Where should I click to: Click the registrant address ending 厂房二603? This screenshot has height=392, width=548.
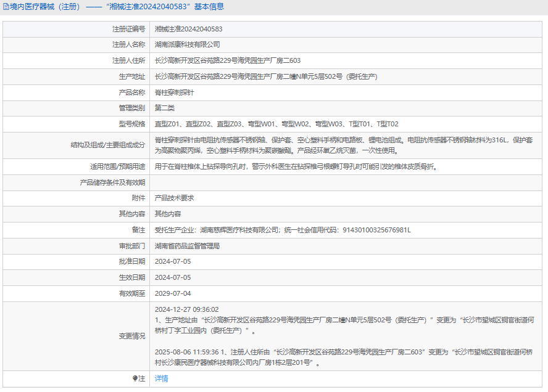point(228,60)
